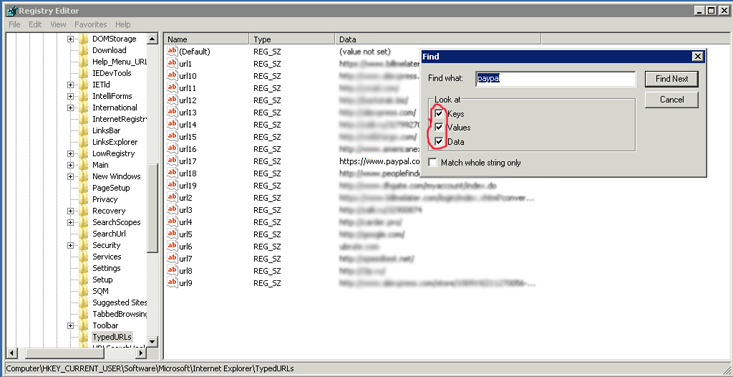Select the Security folder icon

point(83,245)
